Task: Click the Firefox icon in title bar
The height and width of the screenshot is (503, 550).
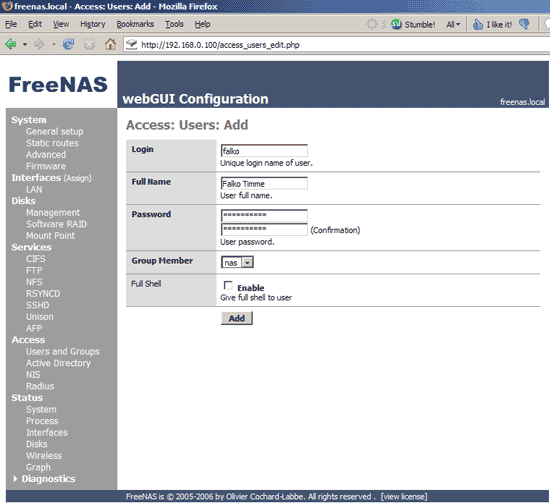Action: (x=7, y=6)
